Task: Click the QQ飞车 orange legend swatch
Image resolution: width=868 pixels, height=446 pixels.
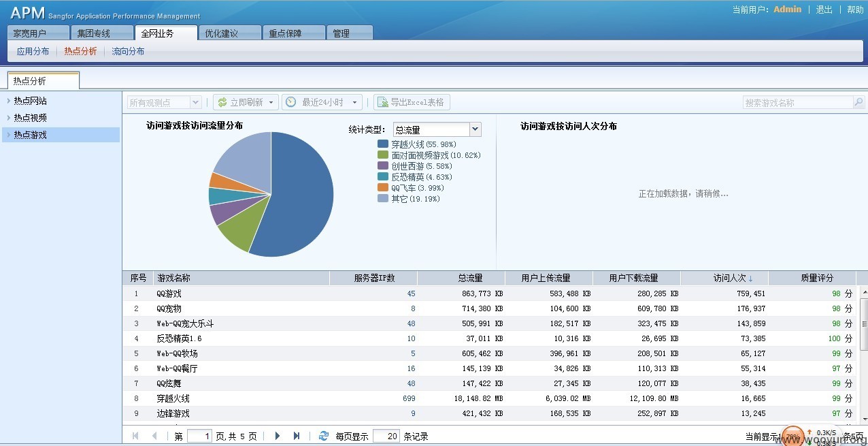Action: pyautogui.click(x=383, y=187)
